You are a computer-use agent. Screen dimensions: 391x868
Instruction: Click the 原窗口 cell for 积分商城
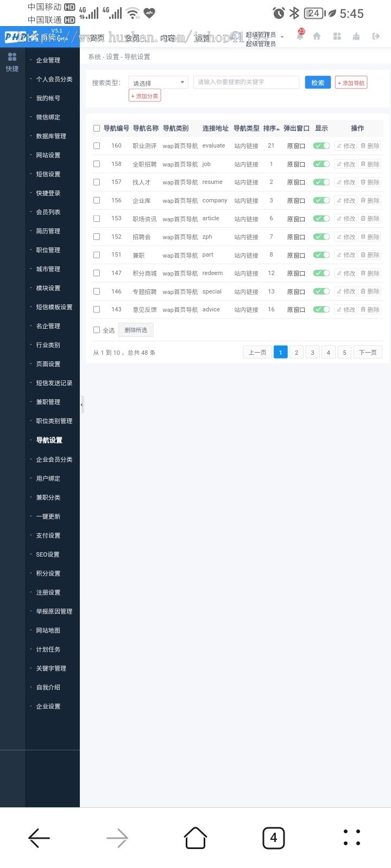(x=296, y=273)
